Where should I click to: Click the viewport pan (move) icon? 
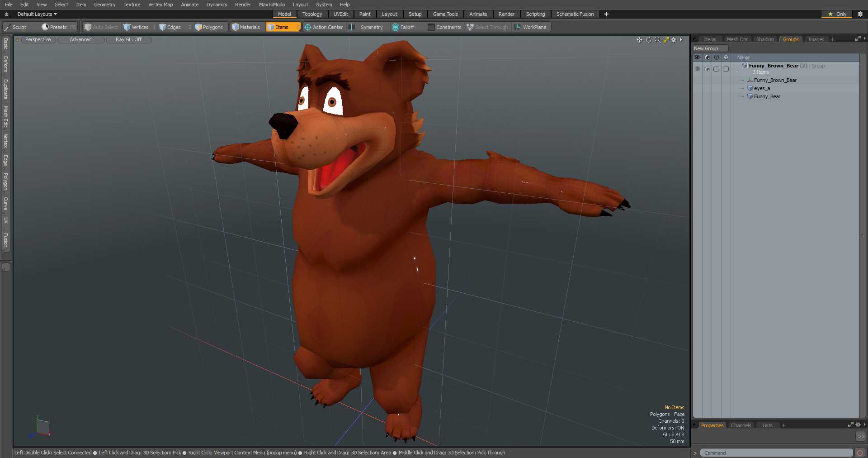(x=639, y=40)
